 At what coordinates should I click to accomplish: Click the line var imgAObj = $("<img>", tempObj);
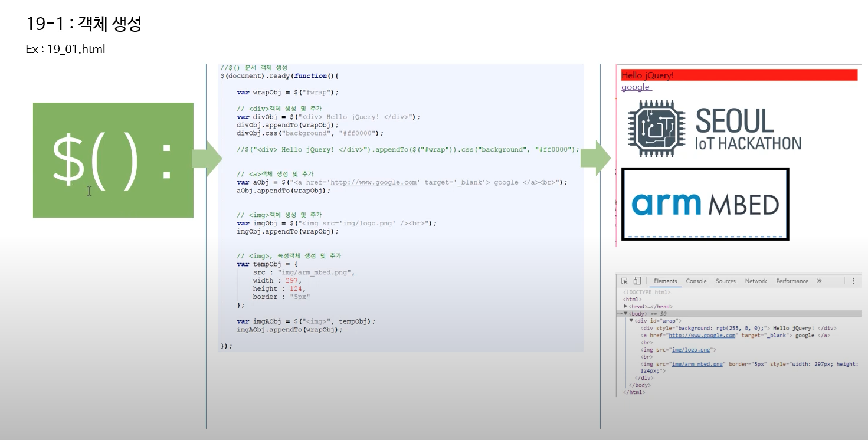306,321
